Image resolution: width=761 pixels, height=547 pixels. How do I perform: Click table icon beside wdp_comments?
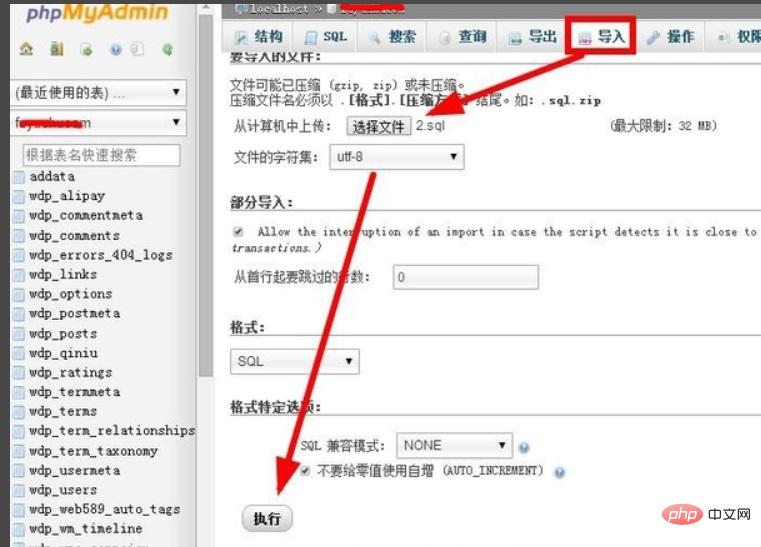tap(19, 236)
